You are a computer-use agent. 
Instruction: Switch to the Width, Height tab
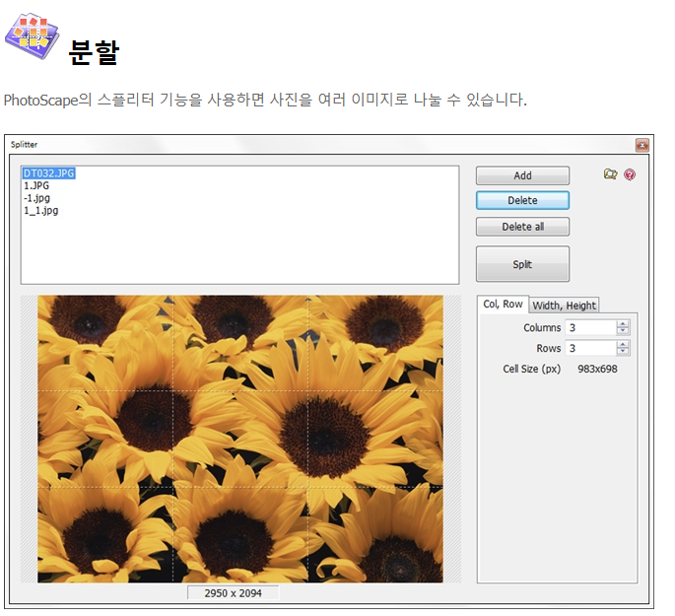[564, 306]
